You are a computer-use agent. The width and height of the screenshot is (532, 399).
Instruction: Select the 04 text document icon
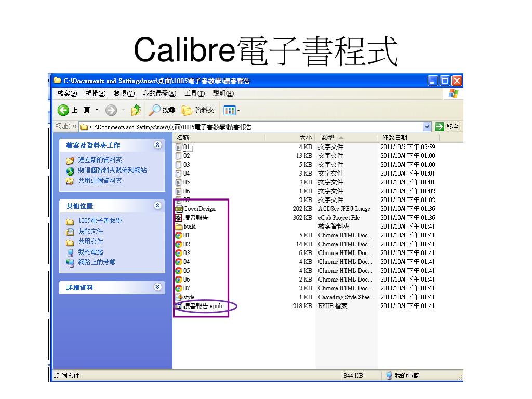click(179, 174)
